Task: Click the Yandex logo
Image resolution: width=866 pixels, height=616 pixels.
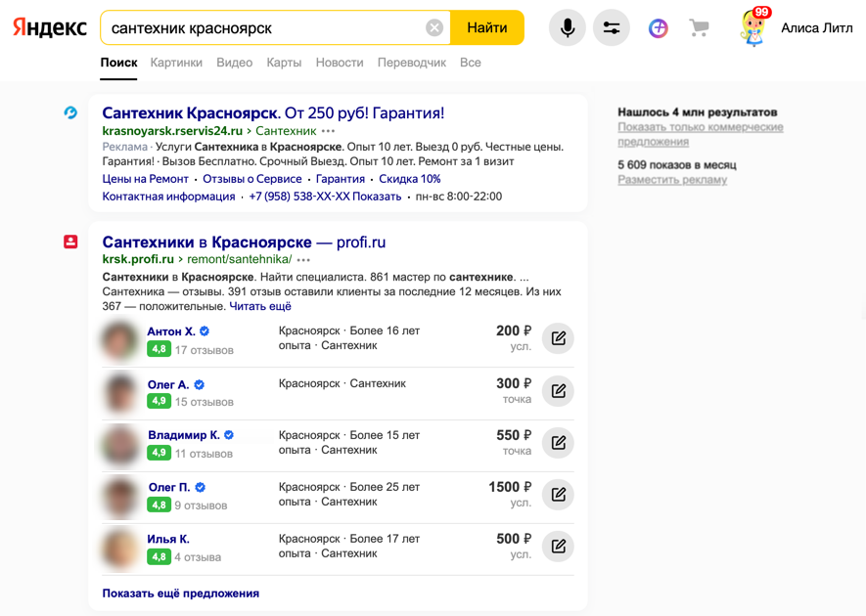Action: 49,28
